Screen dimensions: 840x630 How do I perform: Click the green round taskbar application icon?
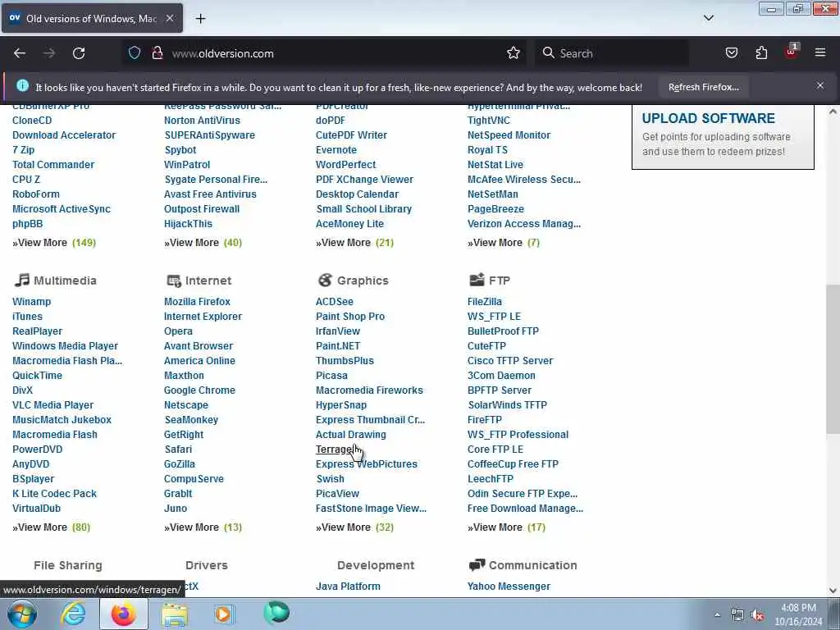pyautogui.click(x=276, y=613)
